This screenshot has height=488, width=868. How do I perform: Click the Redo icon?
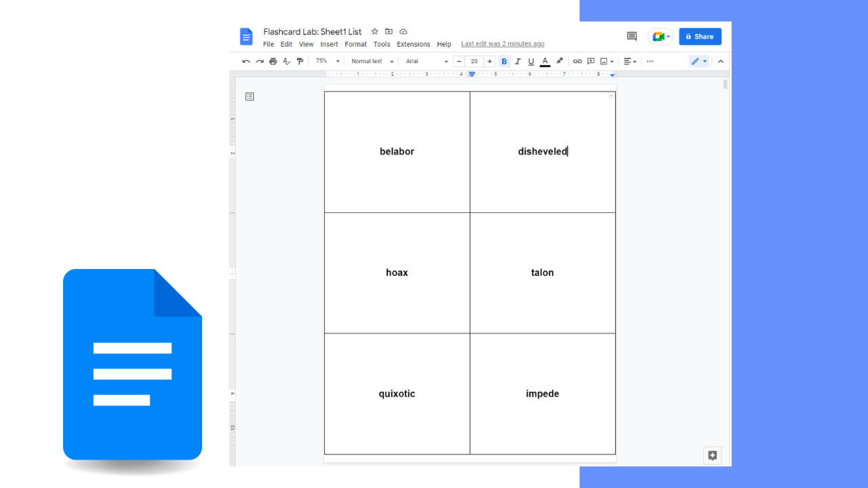[x=259, y=61]
